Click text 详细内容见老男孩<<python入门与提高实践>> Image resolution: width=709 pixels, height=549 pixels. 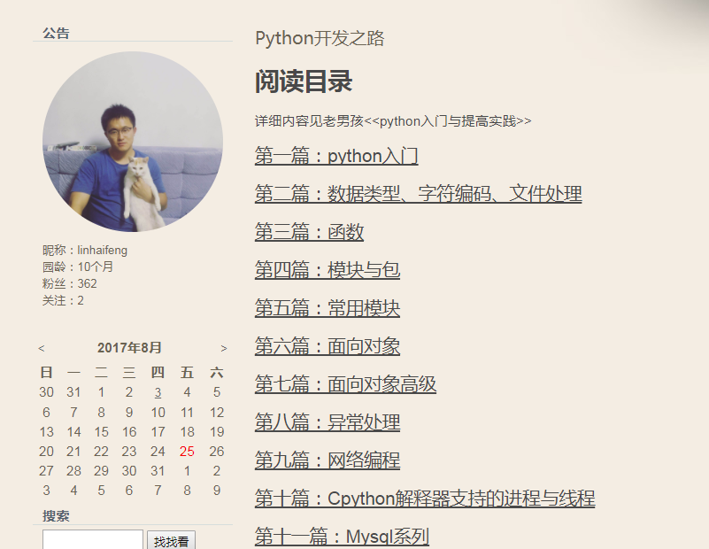393,121
